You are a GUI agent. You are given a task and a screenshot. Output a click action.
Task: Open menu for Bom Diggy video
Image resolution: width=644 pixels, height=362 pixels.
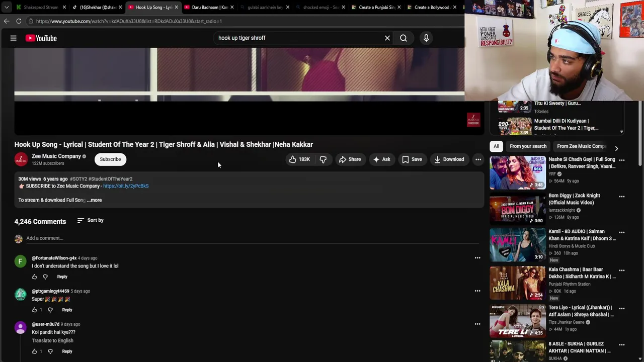click(622, 197)
